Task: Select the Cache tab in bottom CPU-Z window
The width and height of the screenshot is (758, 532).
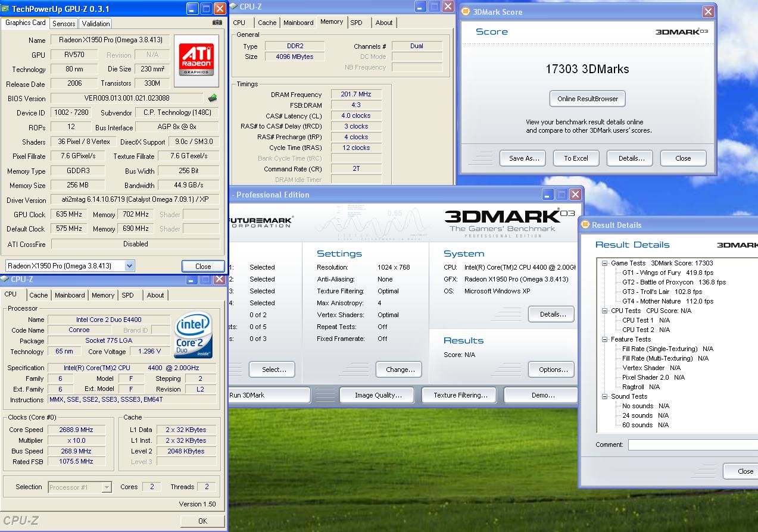Action: pos(39,295)
